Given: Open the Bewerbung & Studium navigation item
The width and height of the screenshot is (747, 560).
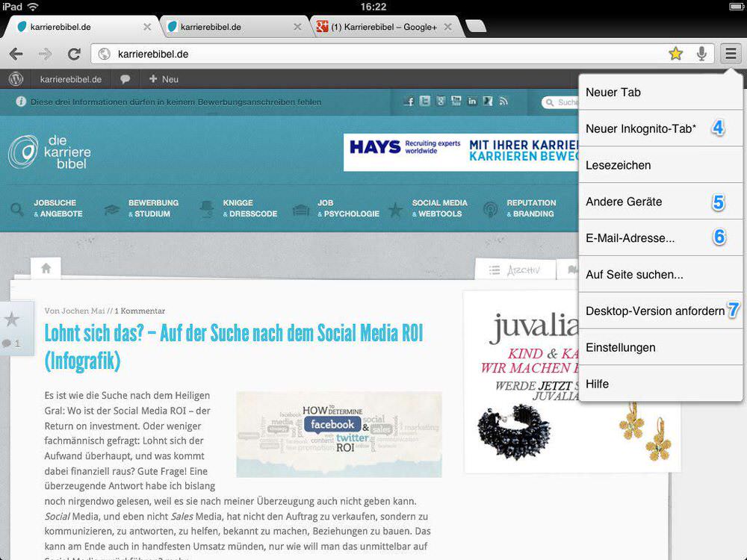Looking at the screenshot, I should (141, 208).
